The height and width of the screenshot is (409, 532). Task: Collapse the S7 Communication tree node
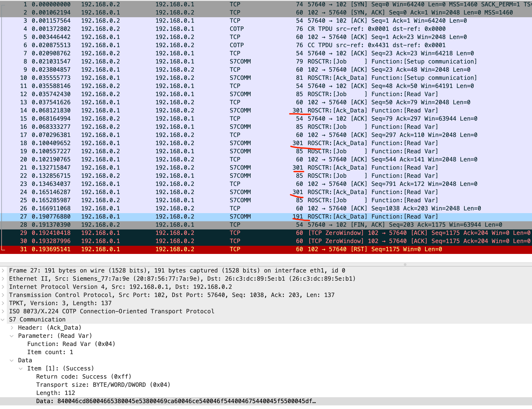pyautogui.click(x=3, y=320)
